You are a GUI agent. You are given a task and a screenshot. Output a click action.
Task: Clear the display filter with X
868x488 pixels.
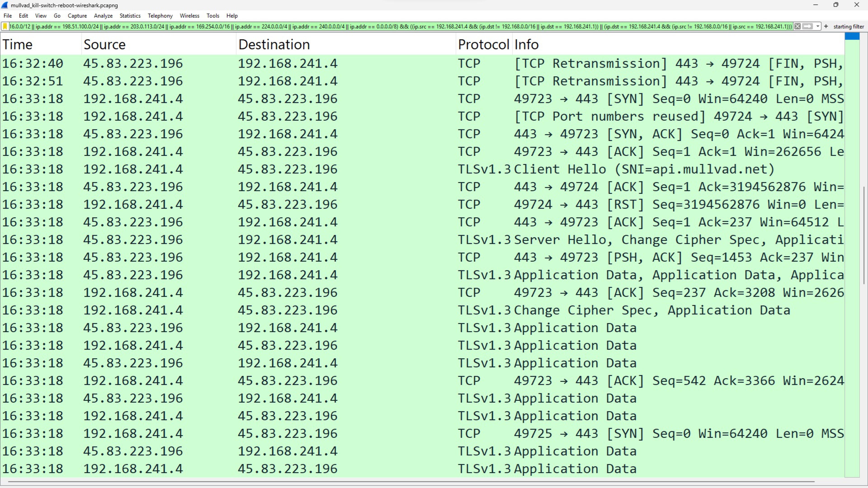(x=797, y=26)
